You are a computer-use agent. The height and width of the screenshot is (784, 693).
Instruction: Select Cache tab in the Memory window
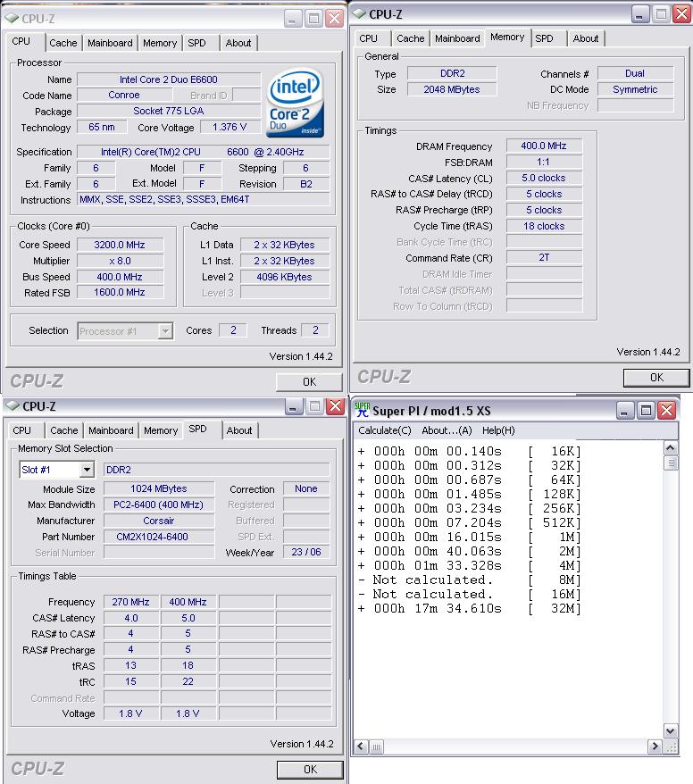point(411,38)
